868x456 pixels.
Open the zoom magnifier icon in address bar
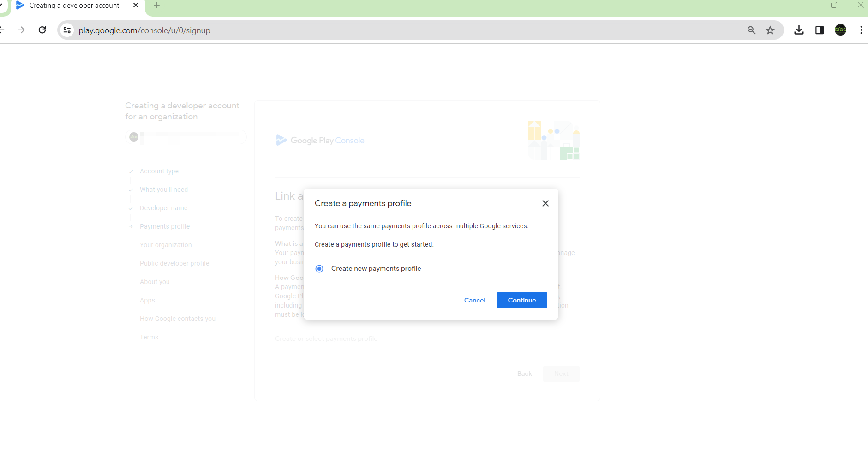[x=751, y=30]
